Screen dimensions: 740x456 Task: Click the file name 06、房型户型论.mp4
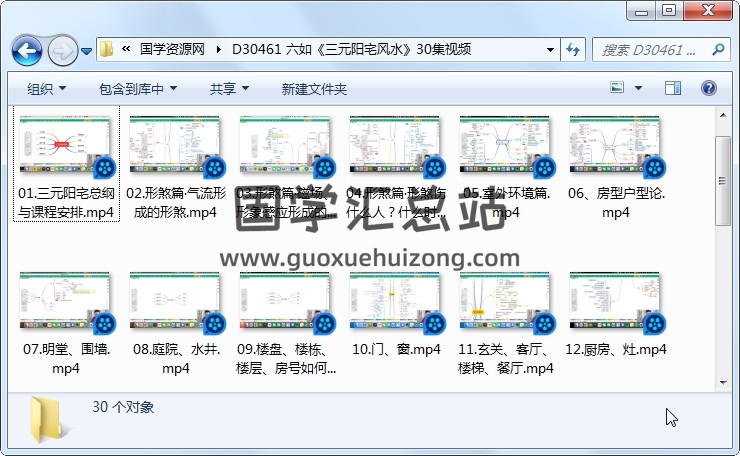(x=616, y=203)
